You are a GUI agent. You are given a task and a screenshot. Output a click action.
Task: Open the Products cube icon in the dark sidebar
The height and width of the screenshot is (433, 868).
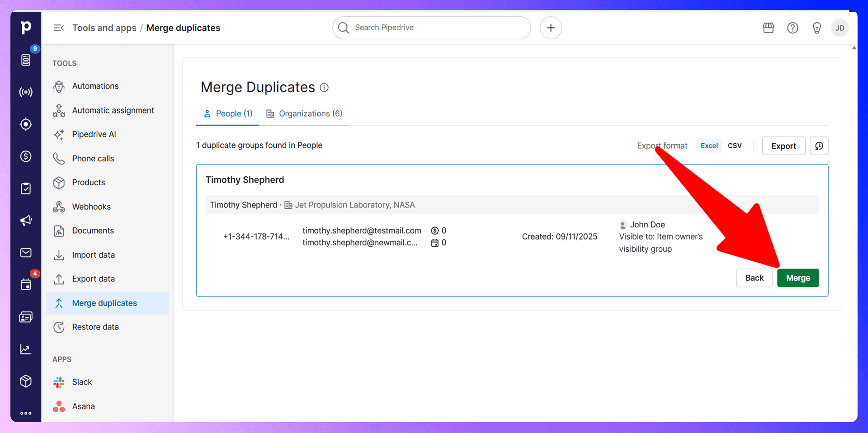(x=26, y=381)
